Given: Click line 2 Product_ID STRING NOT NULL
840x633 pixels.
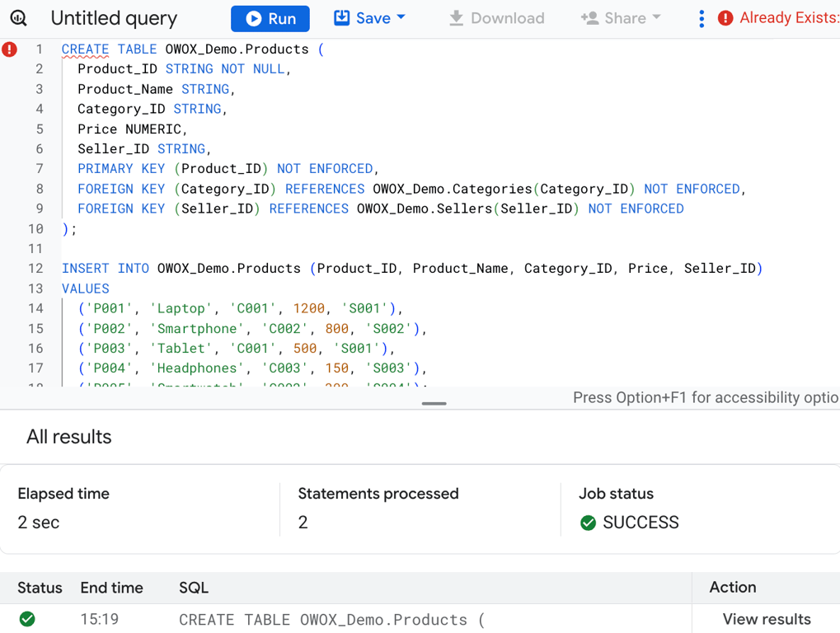Looking at the screenshot, I should pyautogui.click(x=184, y=69).
